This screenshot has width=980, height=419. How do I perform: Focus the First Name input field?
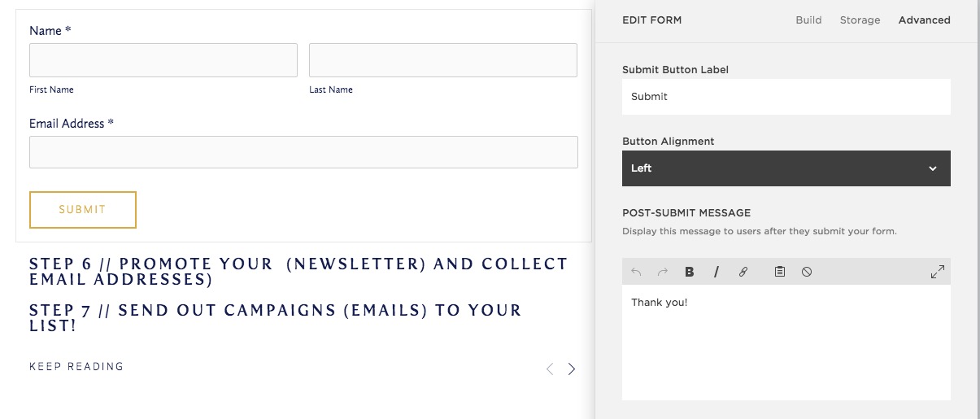(163, 60)
